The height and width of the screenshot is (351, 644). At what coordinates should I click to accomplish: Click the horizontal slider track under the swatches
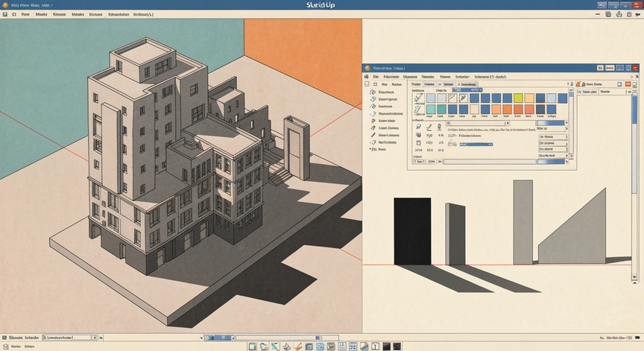[x=478, y=123]
